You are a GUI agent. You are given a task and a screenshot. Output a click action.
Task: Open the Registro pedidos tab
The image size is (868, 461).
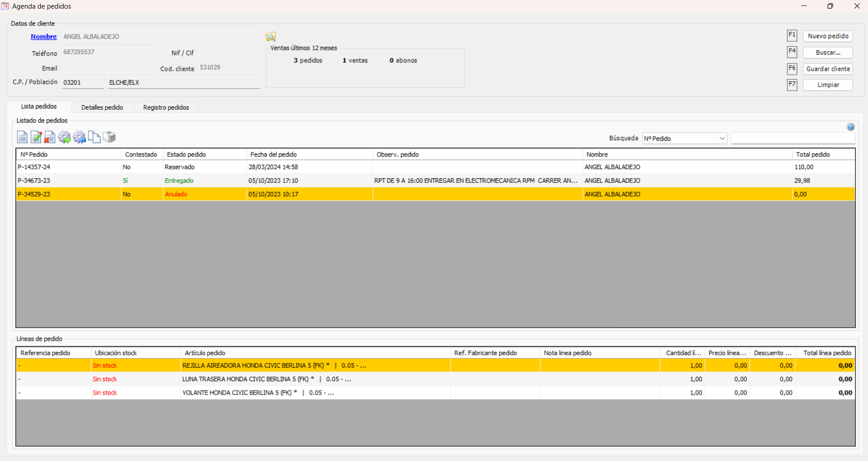[166, 108]
